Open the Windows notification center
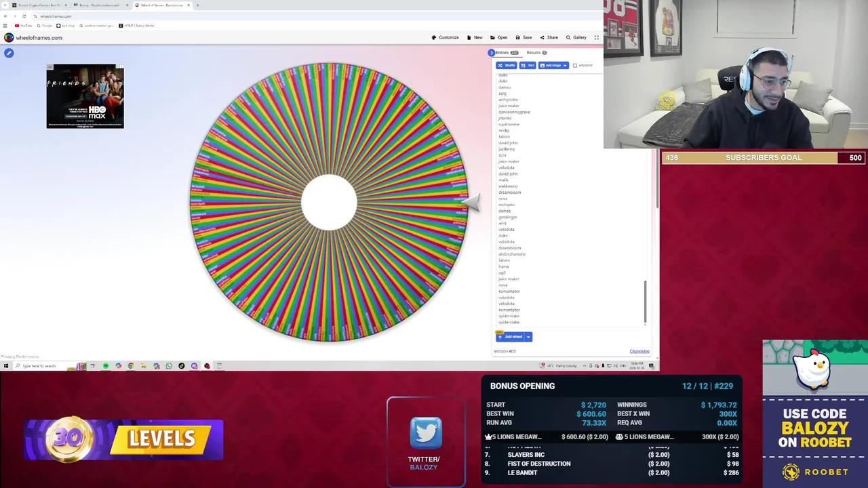Screen dimensions: 868x488 coord(652,366)
